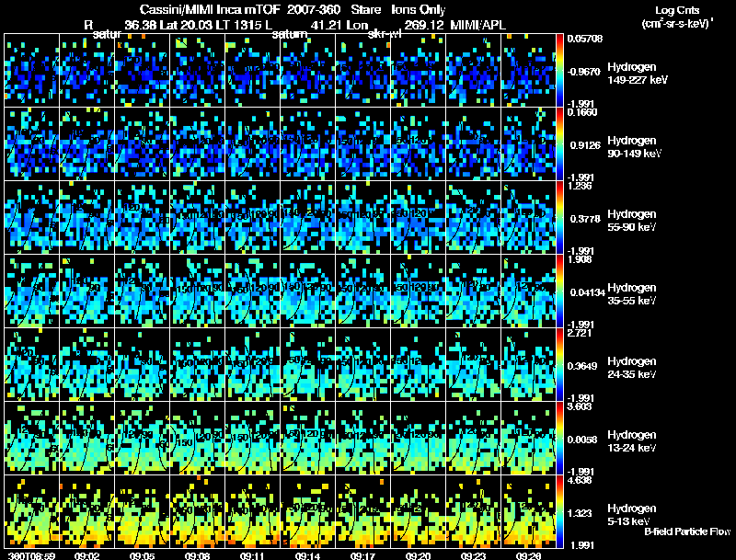
Task: Click the color bar beside Hydrogen 55-90 keV
Action: point(559,218)
